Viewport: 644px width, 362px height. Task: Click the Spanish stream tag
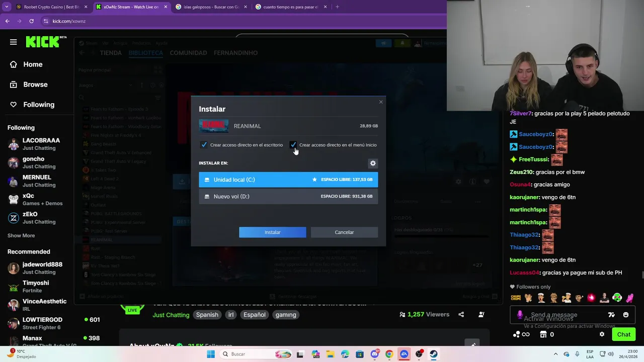click(x=207, y=315)
